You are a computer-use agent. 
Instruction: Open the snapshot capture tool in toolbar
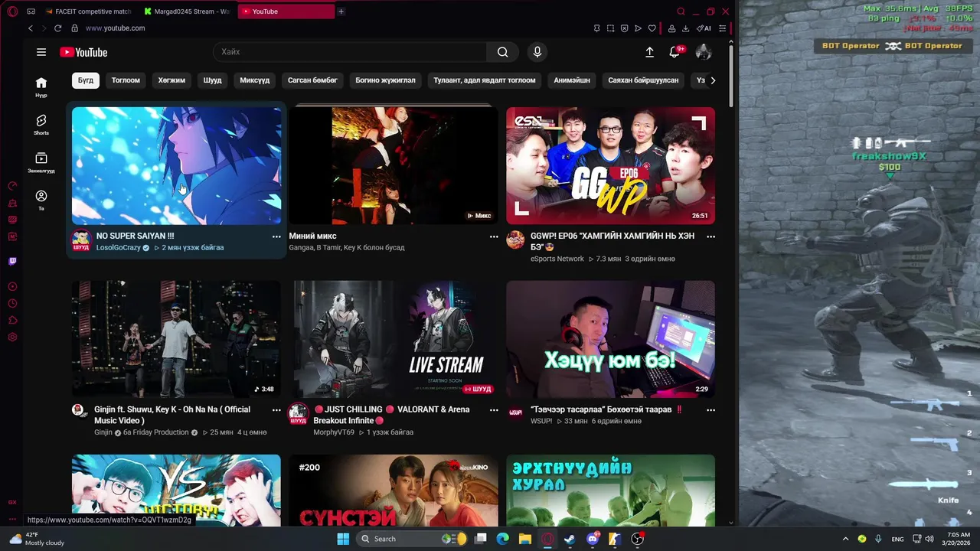(610, 28)
